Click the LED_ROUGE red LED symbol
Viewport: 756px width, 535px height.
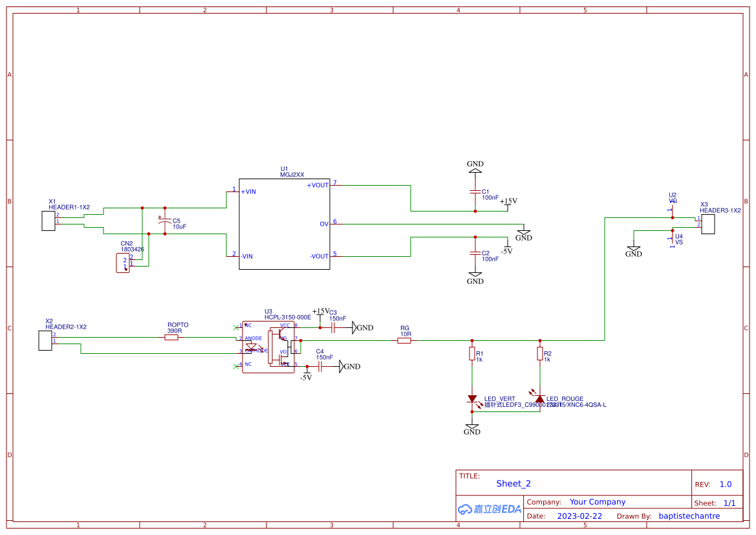tap(539, 398)
